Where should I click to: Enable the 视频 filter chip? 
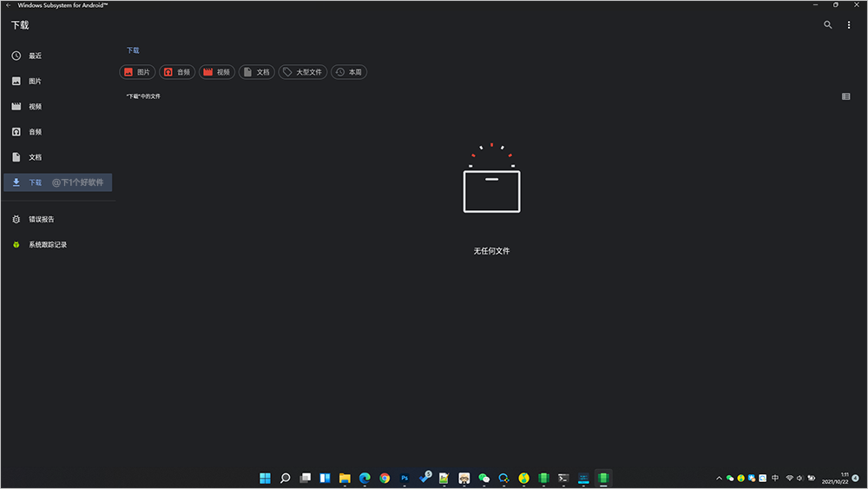click(x=217, y=72)
